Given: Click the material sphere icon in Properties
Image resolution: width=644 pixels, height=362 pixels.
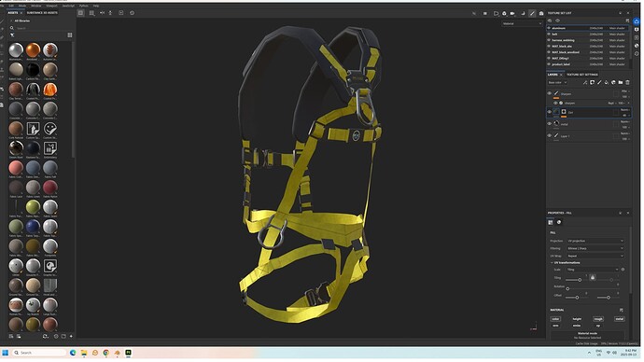Looking at the screenshot, I should (x=559, y=222).
